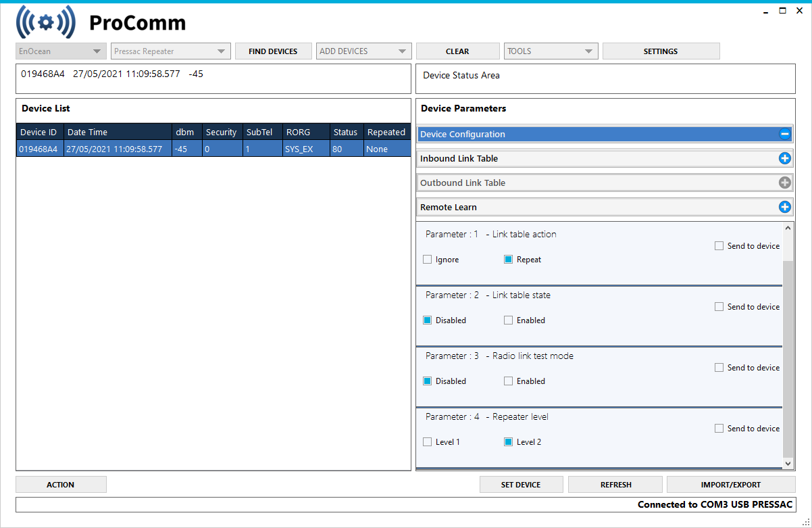
Task: Check Send to device for Repeater level
Action: pos(719,428)
